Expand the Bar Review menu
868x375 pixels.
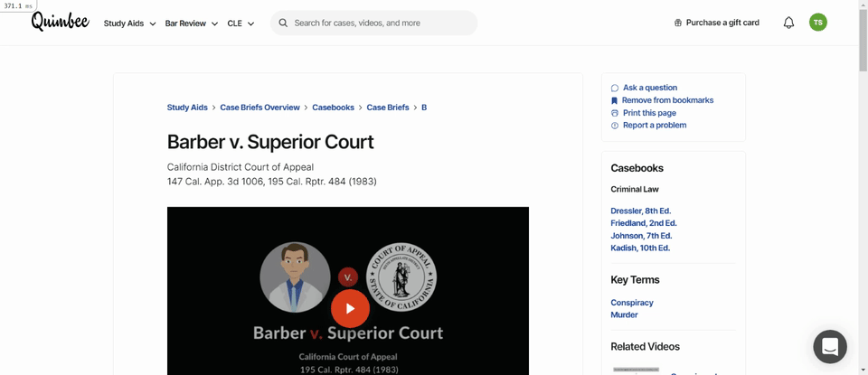pos(192,23)
